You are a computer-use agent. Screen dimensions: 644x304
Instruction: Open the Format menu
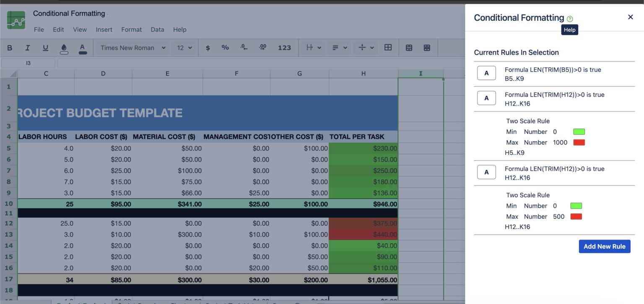coord(131,29)
